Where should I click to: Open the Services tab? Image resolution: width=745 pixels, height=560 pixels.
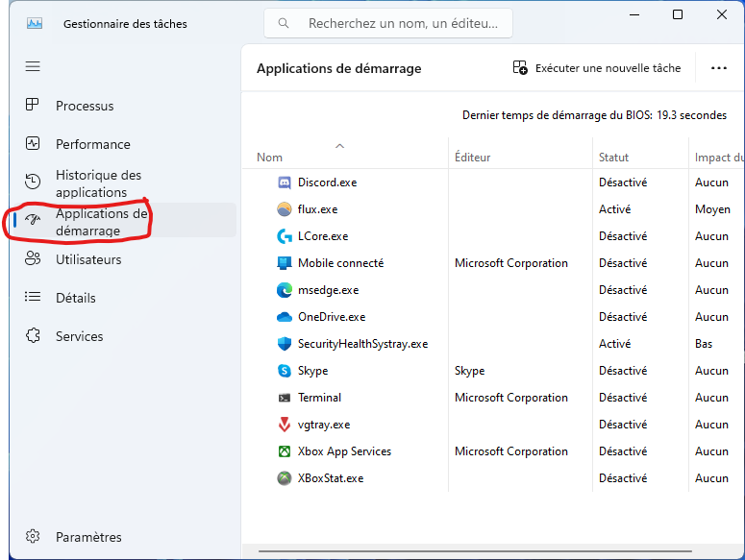point(124,336)
